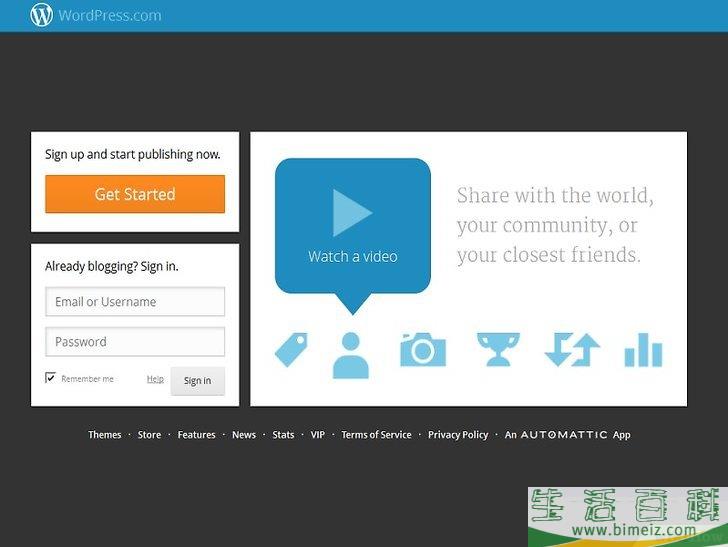728x547 pixels.
Task: Open the Help link near Sign in
Action: click(155, 379)
